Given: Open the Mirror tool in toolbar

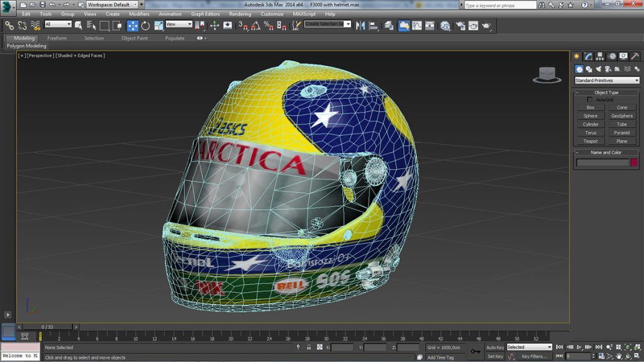Looking at the screenshot, I should coord(360,26).
